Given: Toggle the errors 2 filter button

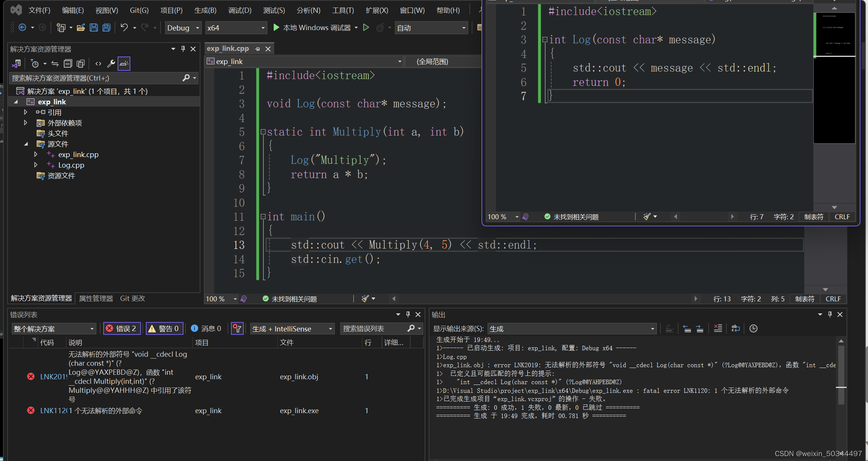Looking at the screenshot, I should pos(122,328).
